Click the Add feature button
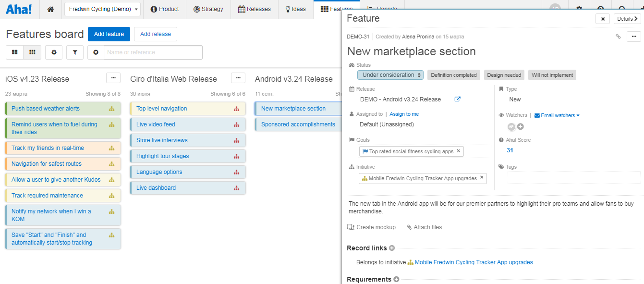This screenshot has width=644, height=284. click(109, 34)
